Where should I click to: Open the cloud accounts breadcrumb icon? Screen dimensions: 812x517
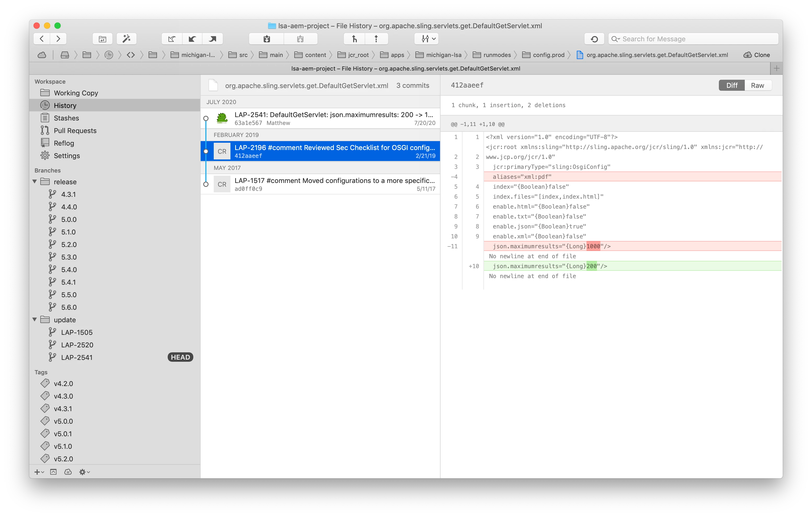pos(42,55)
